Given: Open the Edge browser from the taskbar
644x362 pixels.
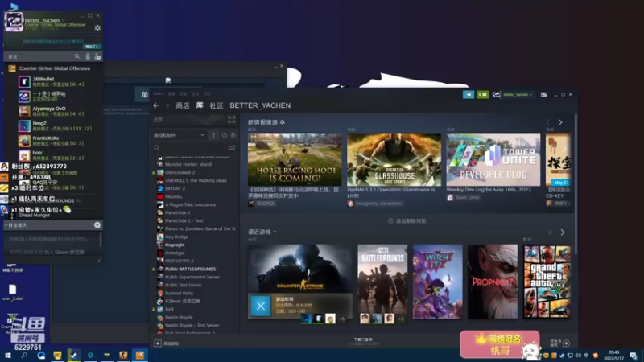Looking at the screenshot, I should pos(41,355).
